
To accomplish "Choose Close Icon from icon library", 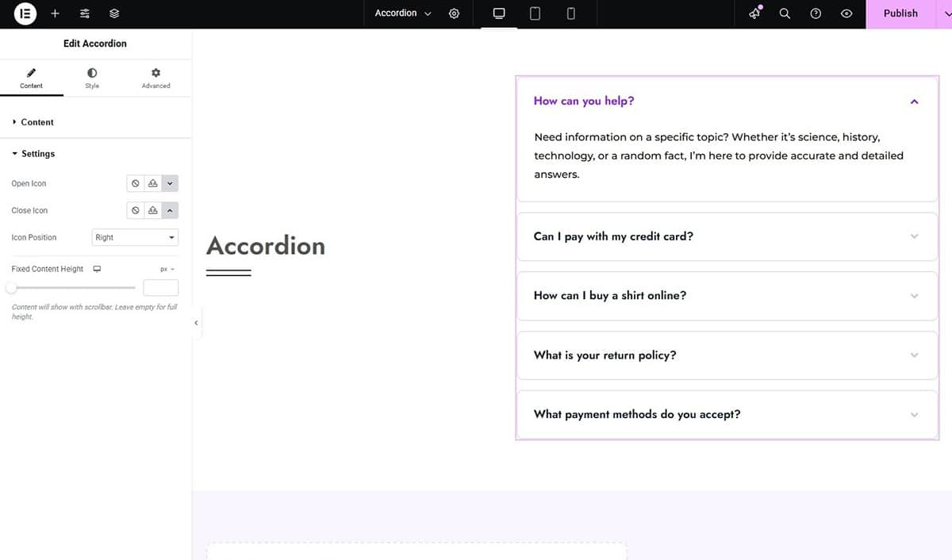I will [170, 210].
